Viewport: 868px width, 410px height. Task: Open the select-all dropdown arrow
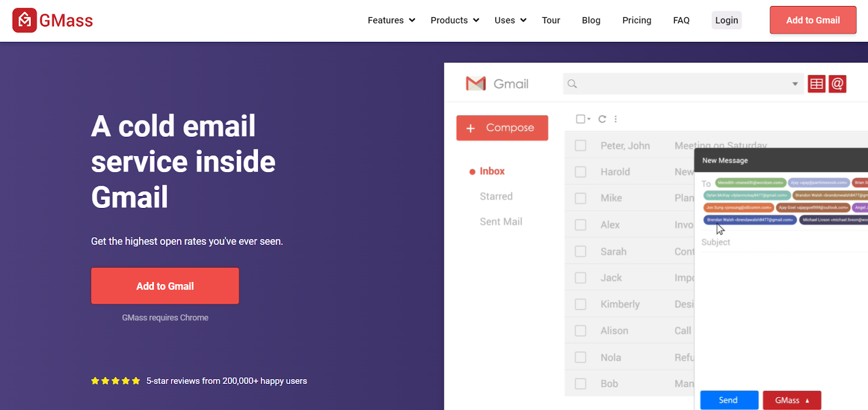pyautogui.click(x=589, y=119)
